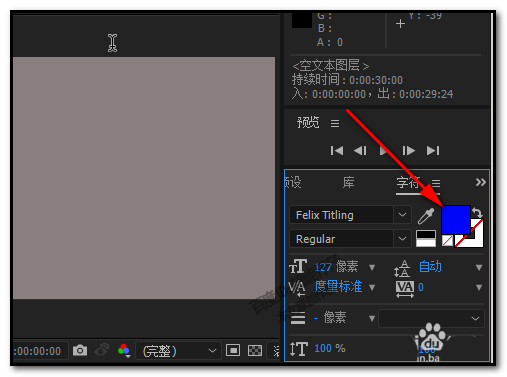Click the font size TT icon

click(x=298, y=267)
